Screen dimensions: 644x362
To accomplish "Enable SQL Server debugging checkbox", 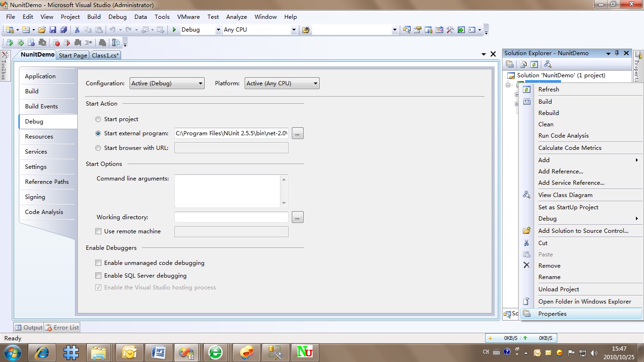I will [99, 276].
